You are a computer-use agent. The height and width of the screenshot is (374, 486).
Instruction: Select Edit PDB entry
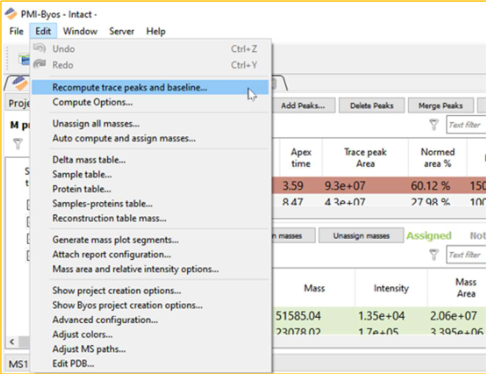[150, 364]
